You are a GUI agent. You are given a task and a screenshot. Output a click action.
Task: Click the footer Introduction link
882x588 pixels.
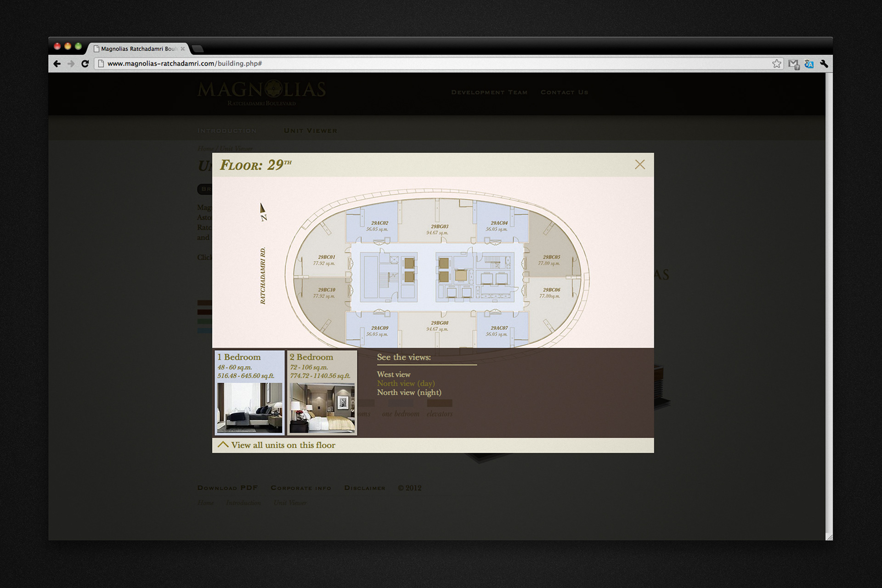[x=243, y=503]
